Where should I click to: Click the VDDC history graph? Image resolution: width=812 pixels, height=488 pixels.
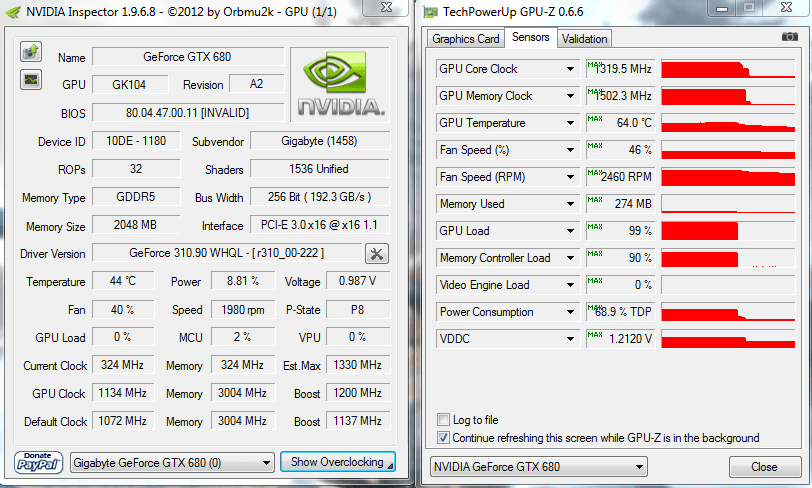pos(728,338)
